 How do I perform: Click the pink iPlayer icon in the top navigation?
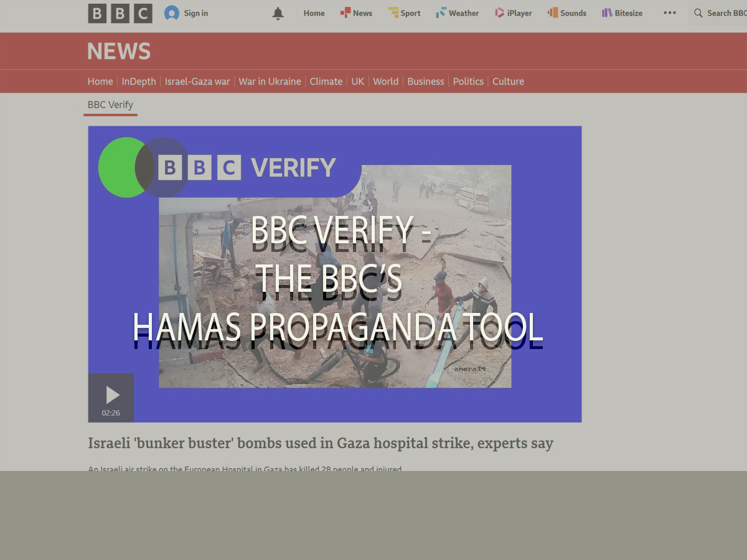pos(499,12)
